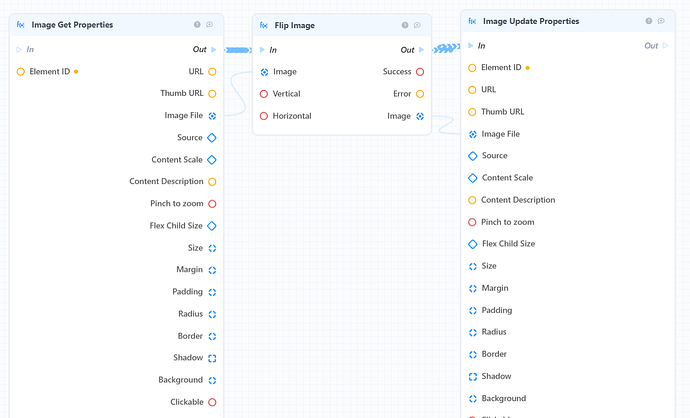Open comment icon on Image Get Properties node
Screen dimensions: 690x418
[209, 25]
